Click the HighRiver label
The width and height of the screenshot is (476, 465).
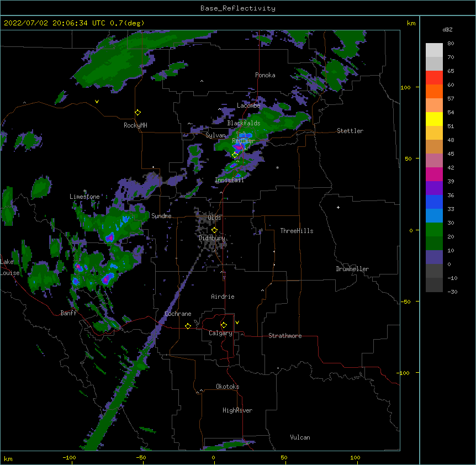(237, 410)
